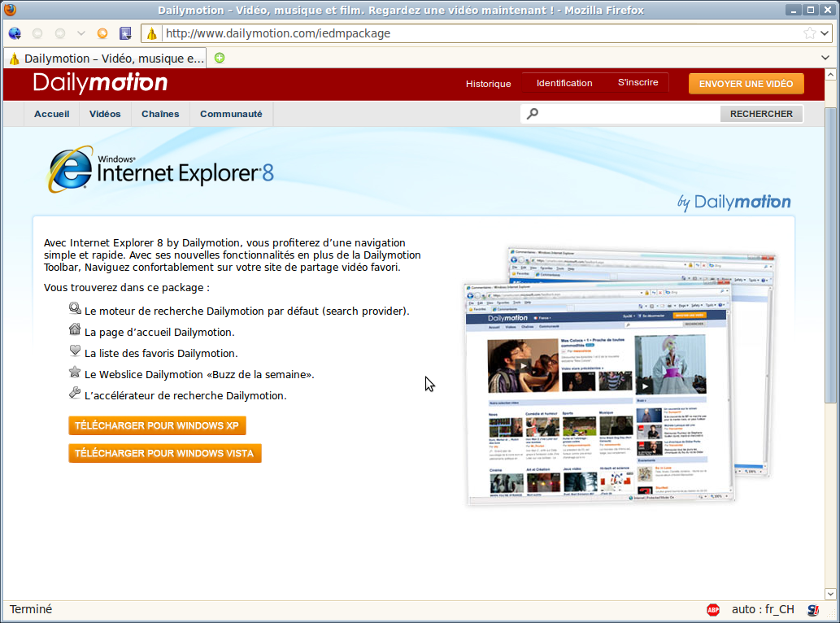Click the text 'Vous trouverez dans ce package :'
Viewport: 840px width, 623px height.
(126, 288)
